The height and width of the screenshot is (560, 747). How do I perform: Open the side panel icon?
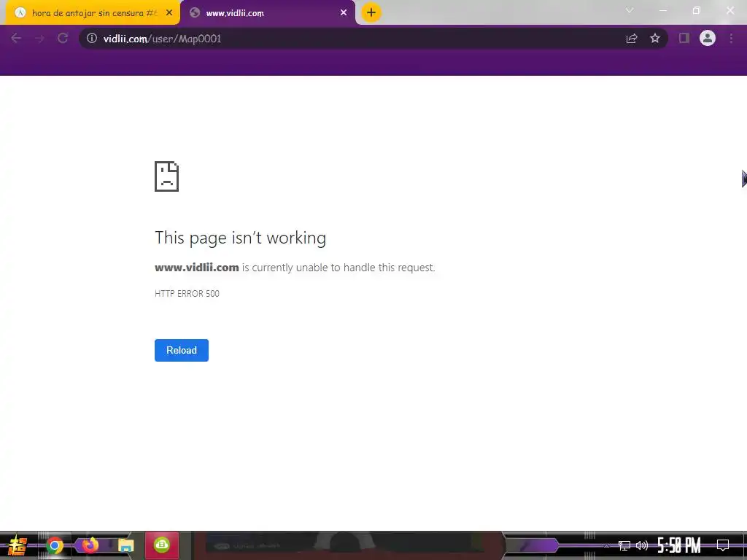(x=684, y=39)
